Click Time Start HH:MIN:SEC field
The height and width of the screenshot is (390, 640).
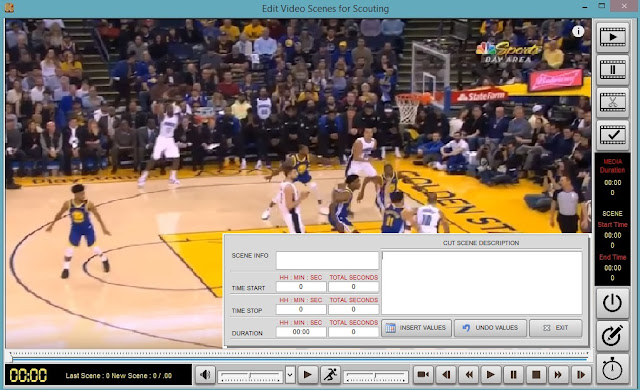301,287
